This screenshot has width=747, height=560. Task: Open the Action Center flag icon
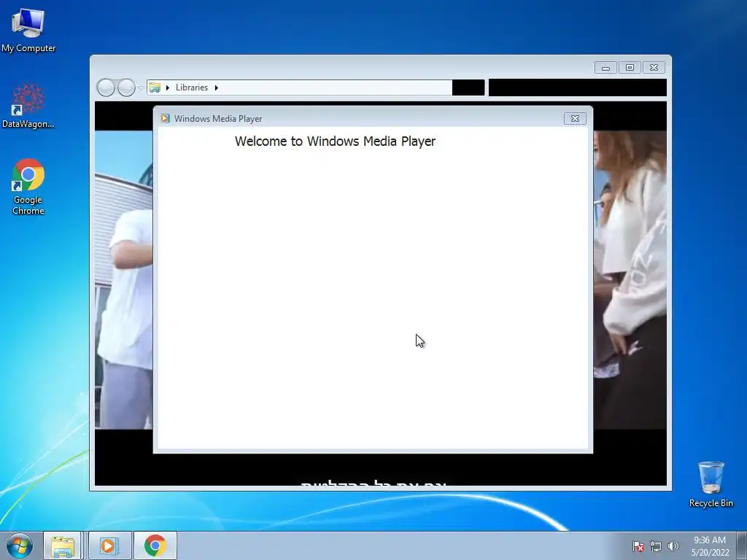tap(638, 546)
